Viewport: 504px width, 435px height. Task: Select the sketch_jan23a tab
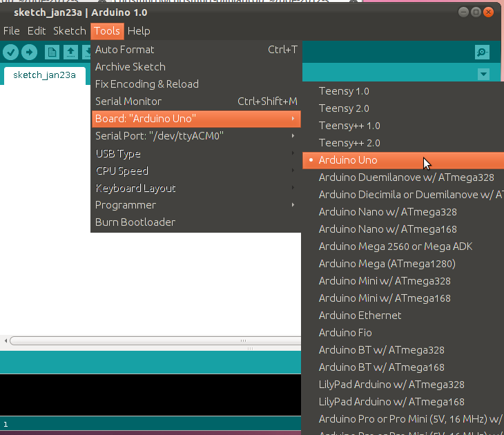(45, 75)
